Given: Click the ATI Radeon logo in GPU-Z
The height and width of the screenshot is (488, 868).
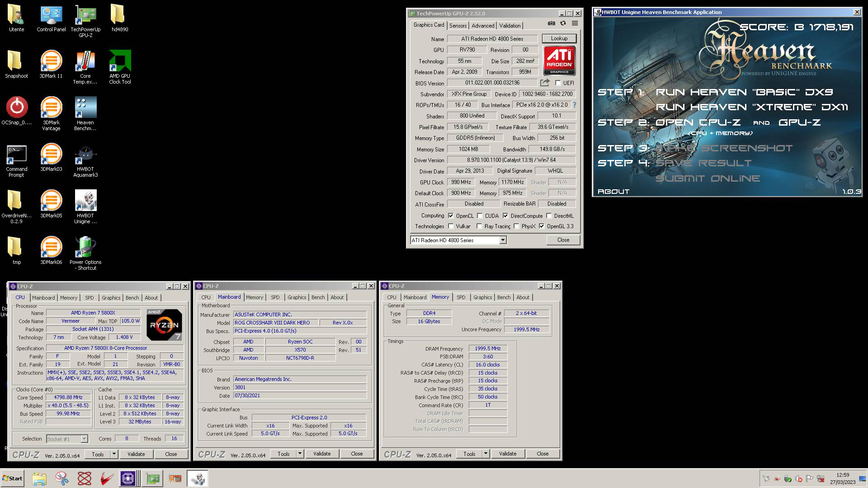Looking at the screenshot, I should 559,61.
